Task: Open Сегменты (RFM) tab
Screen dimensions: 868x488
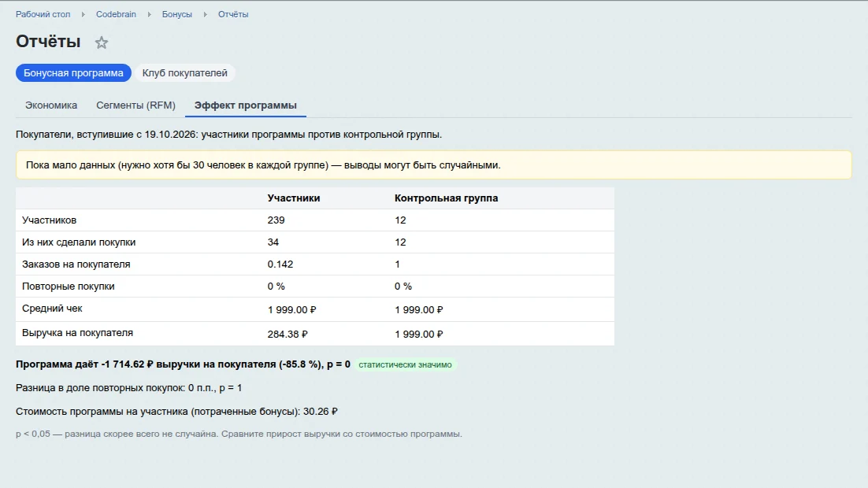Action: click(135, 105)
